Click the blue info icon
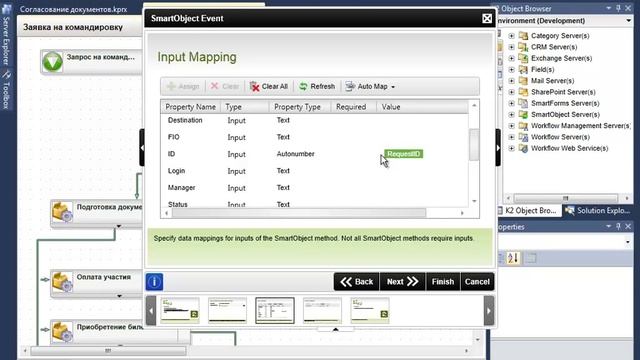 point(154,282)
